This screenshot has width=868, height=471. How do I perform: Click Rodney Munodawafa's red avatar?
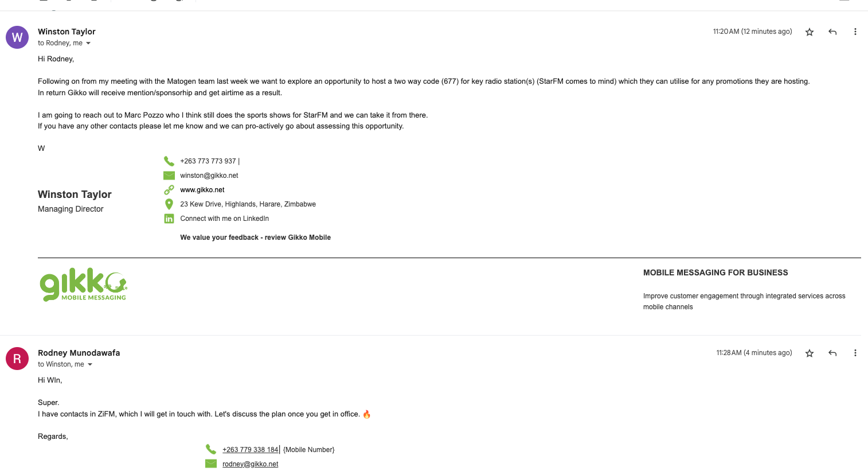click(17, 359)
